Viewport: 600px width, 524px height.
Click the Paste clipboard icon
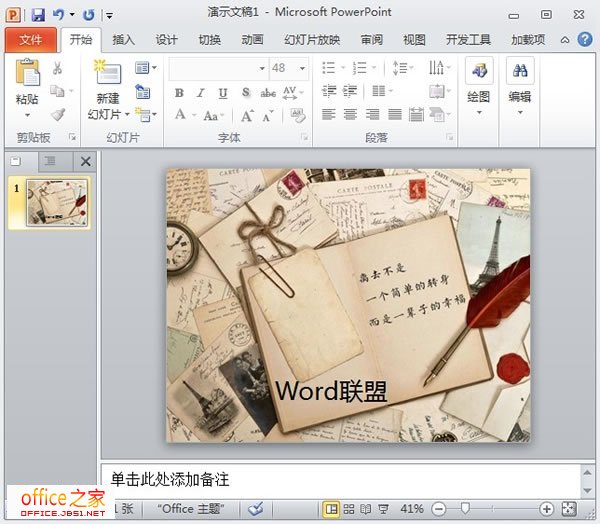pos(27,72)
